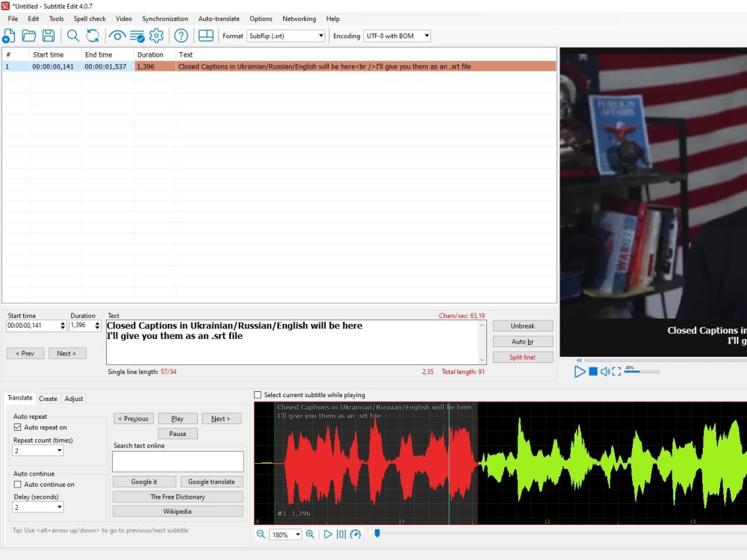Open the Tools menu
747x560 pixels.
pyautogui.click(x=56, y=19)
